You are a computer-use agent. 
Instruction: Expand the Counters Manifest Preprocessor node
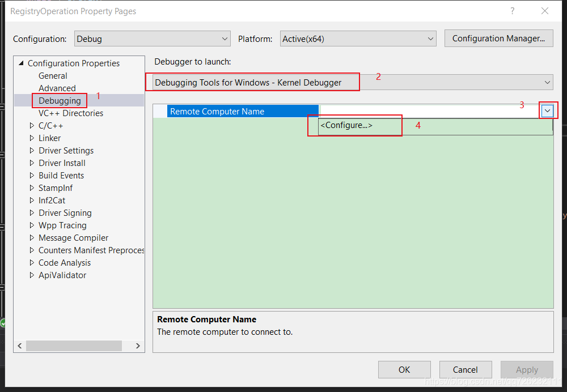pyautogui.click(x=32, y=250)
